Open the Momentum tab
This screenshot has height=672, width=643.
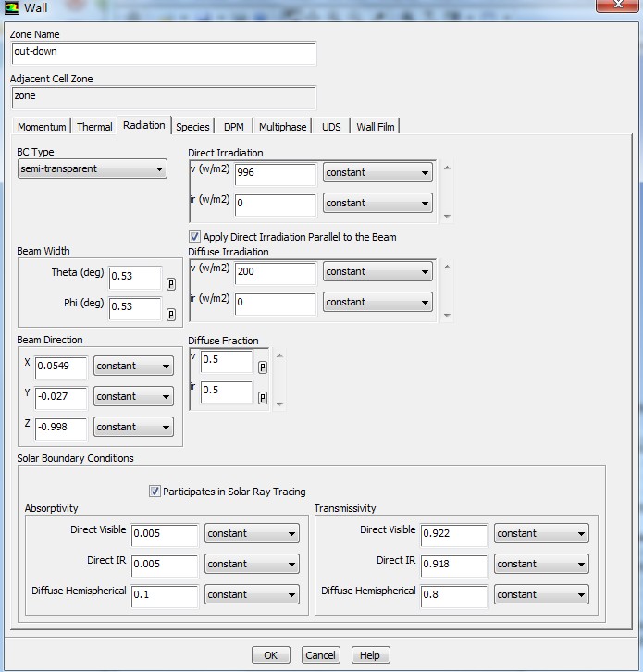click(x=42, y=127)
